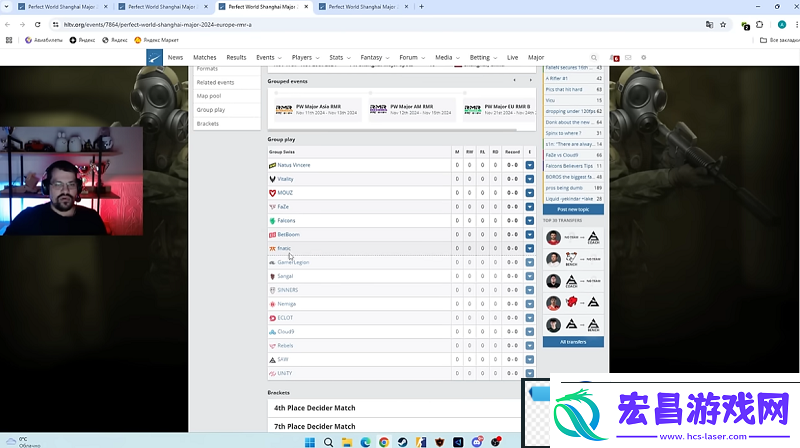Open the Cloud9 team link
The image size is (800, 448).
286,332
